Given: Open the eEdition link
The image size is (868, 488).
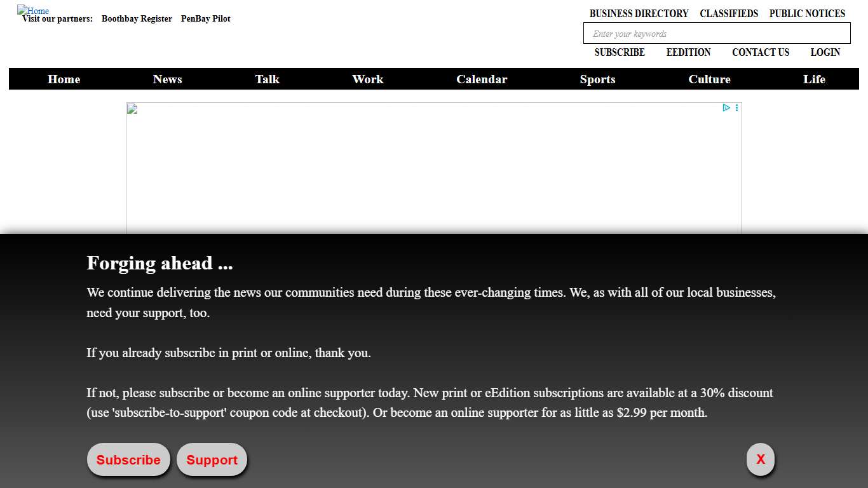Looking at the screenshot, I should (688, 52).
